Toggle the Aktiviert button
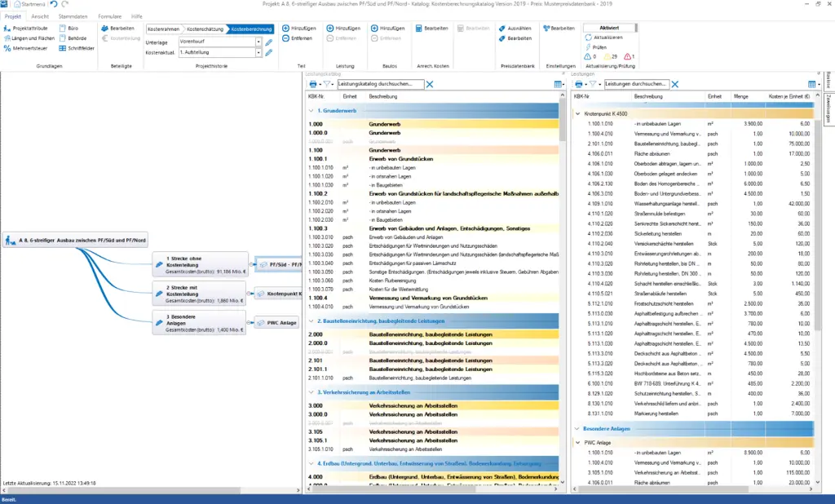This screenshot has width=835, height=504. pos(608,28)
